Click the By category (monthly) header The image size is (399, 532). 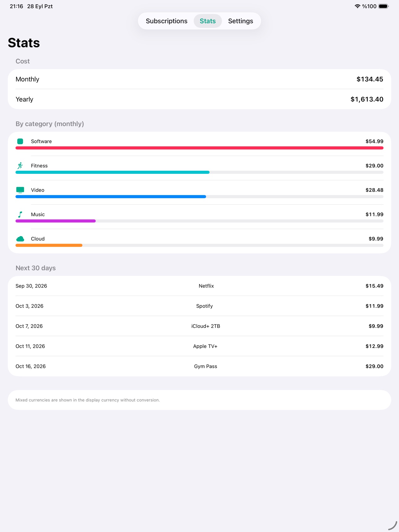coord(50,124)
